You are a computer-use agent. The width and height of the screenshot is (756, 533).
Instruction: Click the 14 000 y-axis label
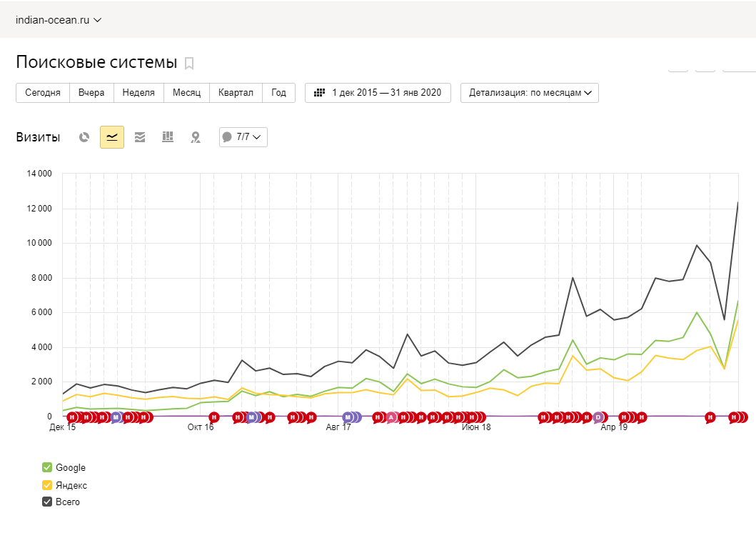pos(39,174)
